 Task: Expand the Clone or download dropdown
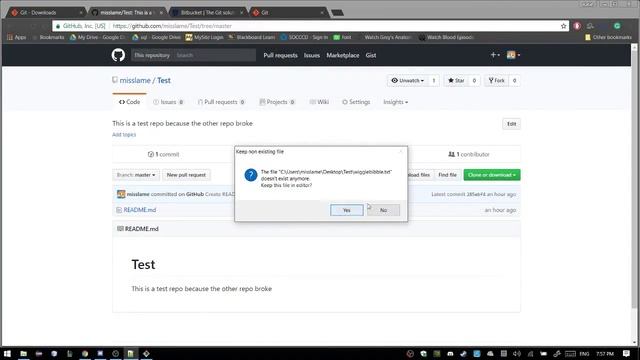pyautogui.click(x=492, y=175)
